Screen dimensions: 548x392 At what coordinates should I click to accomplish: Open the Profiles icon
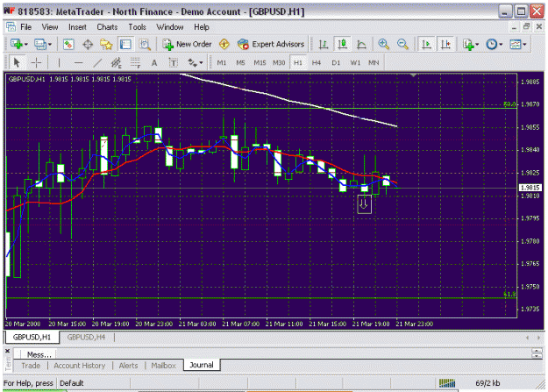click(39, 45)
